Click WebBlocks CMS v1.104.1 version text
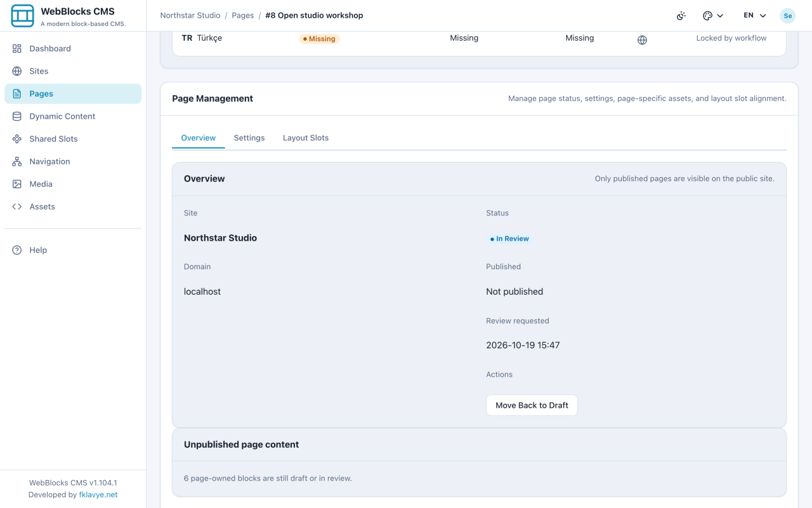 click(x=73, y=483)
